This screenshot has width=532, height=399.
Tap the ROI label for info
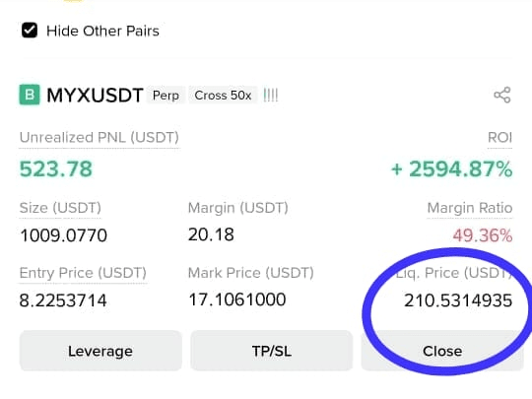click(499, 138)
